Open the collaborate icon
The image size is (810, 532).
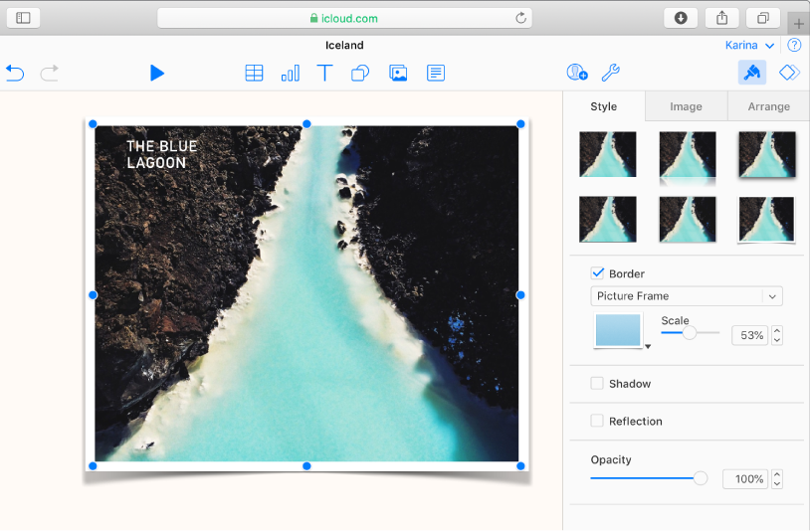coord(576,73)
